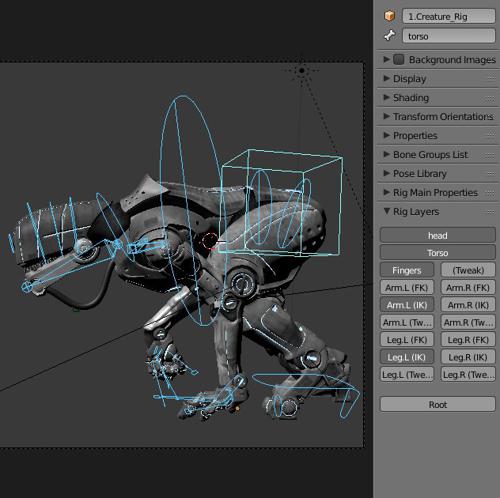Toggle the (Tweak) rig layer

(468, 270)
